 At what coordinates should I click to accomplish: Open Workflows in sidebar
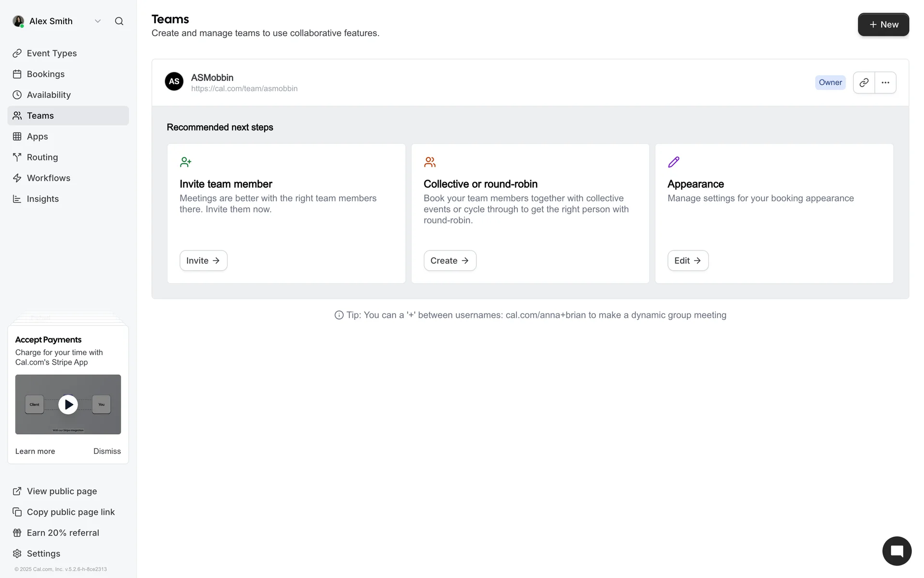[49, 178]
